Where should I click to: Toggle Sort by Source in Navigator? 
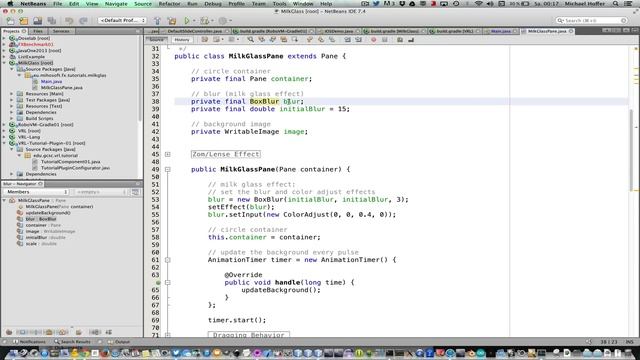point(109,332)
